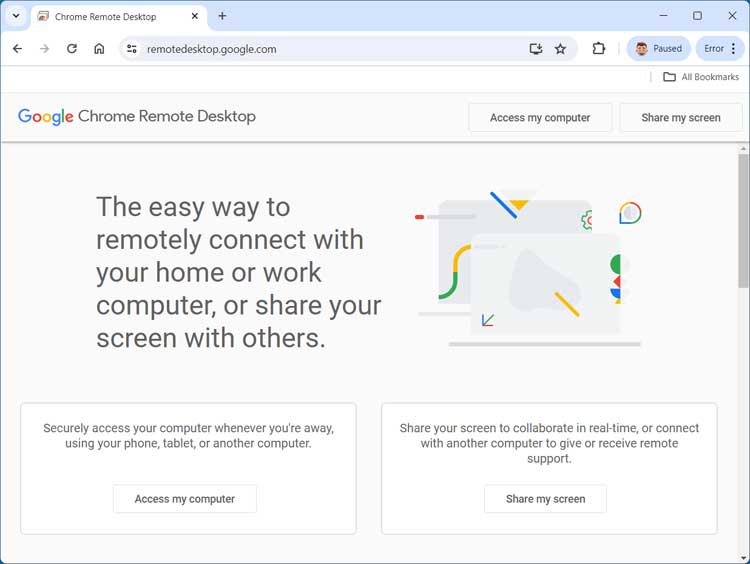Click Access my computer in header
Screen dimensions: 750x564
(x=540, y=118)
